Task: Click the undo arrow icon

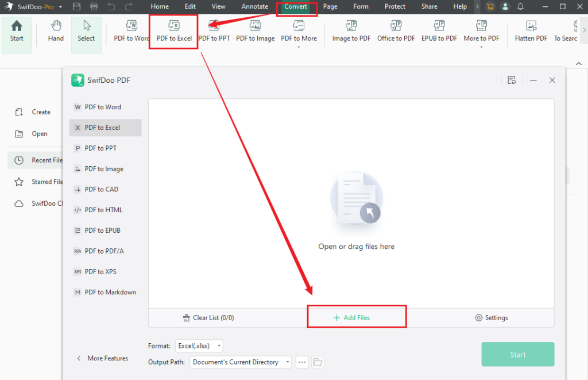Action: (x=111, y=6)
